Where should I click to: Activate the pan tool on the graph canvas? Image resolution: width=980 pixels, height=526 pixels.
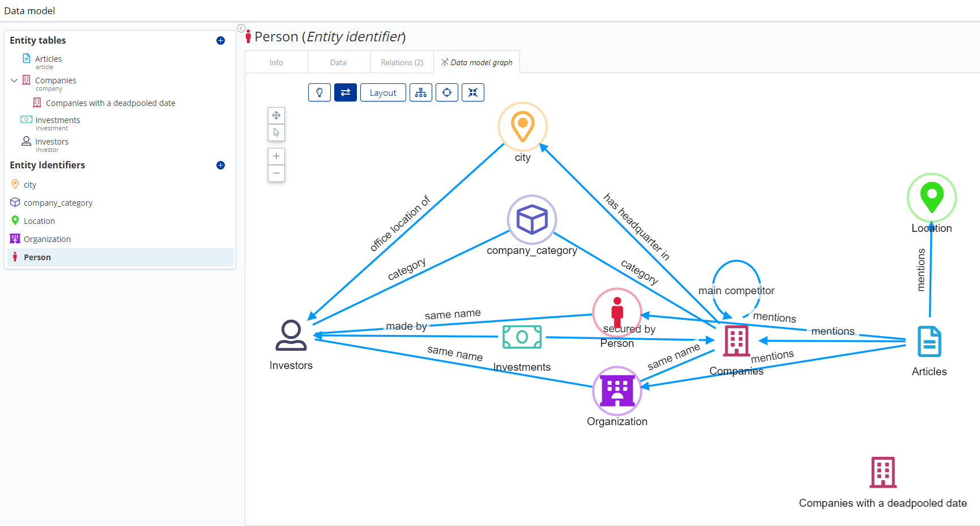[x=276, y=114]
